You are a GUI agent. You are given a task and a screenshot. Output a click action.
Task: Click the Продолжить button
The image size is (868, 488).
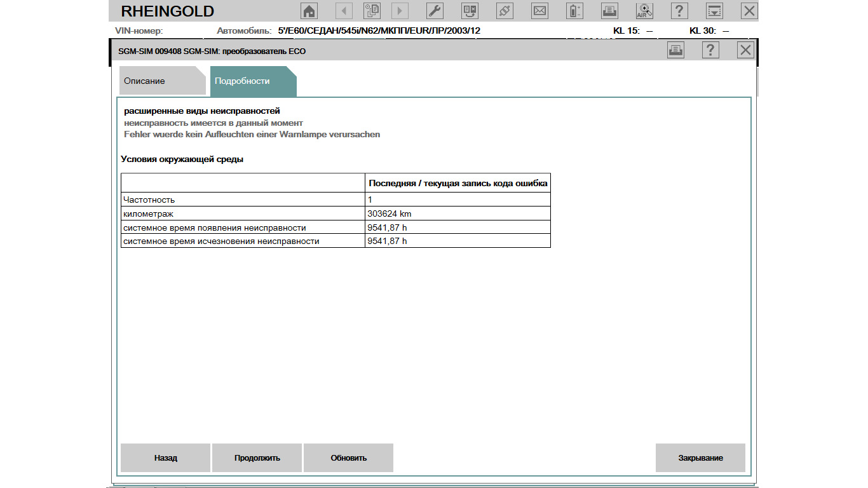click(x=257, y=457)
